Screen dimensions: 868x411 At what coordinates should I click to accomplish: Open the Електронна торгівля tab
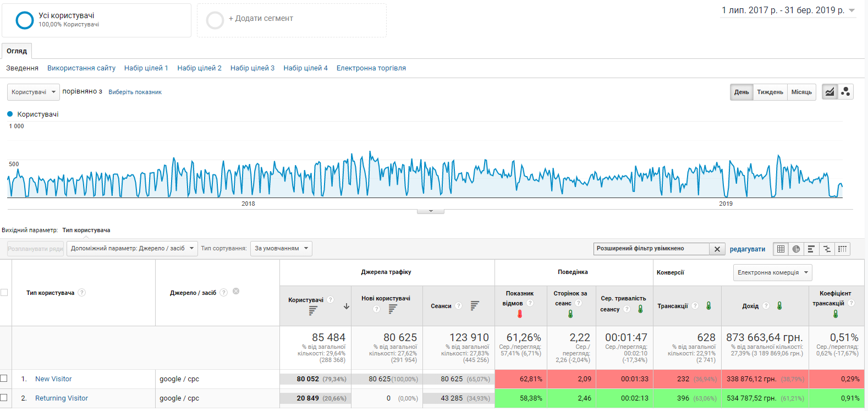[371, 68]
